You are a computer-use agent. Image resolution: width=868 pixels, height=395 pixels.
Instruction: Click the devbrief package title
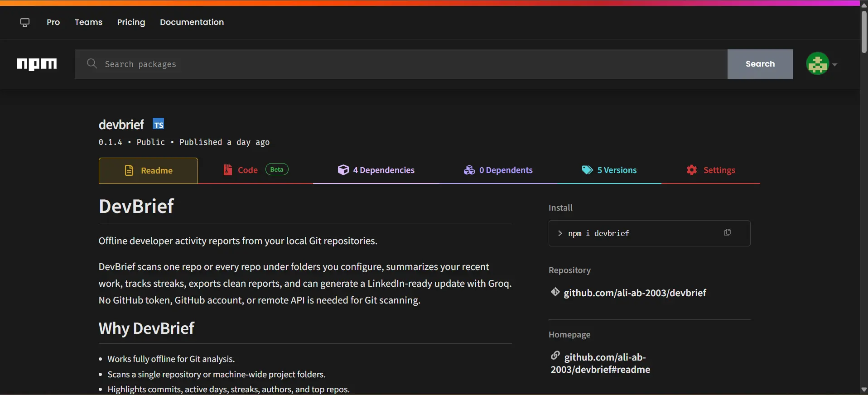(x=121, y=125)
